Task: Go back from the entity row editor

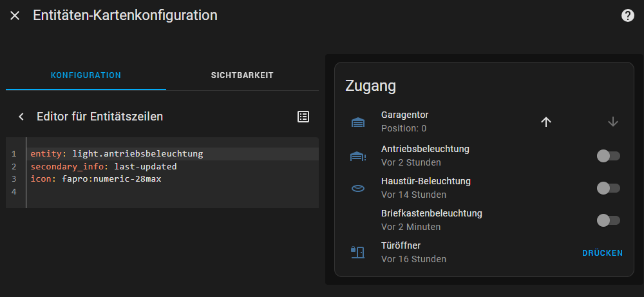Action: pos(21,117)
